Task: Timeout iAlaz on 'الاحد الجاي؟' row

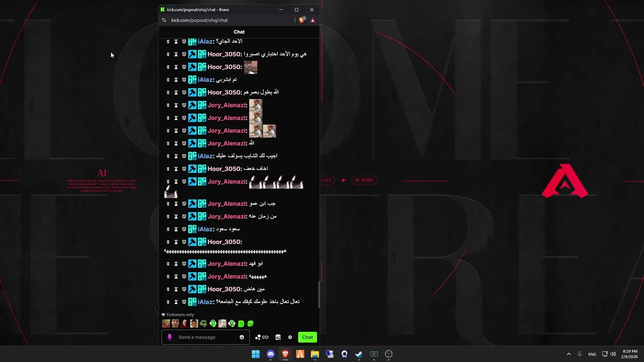Action: [176, 42]
